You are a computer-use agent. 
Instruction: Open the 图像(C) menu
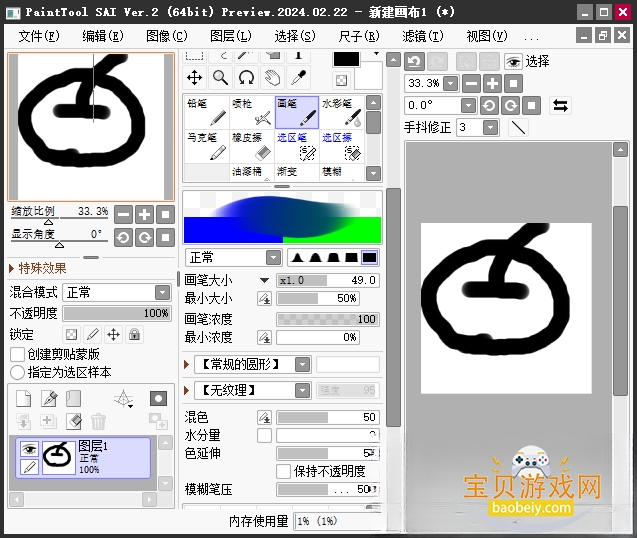click(167, 36)
